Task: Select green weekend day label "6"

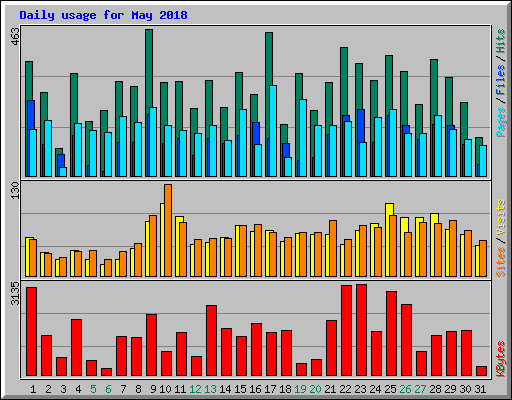Action: (108, 389)
